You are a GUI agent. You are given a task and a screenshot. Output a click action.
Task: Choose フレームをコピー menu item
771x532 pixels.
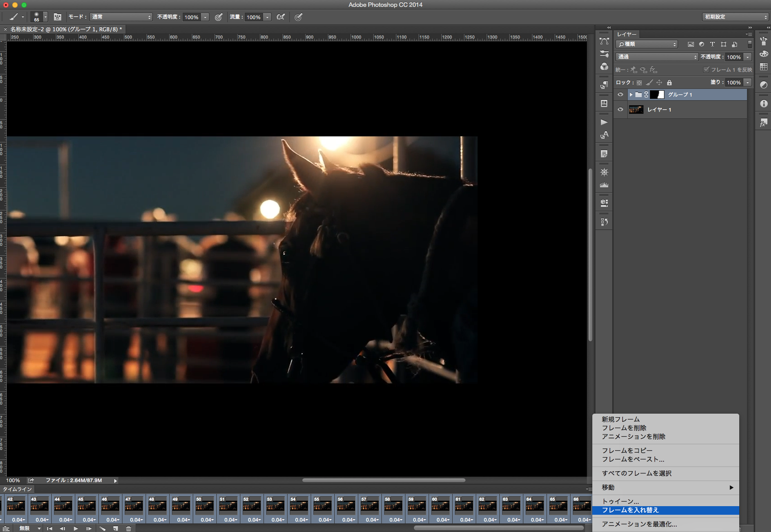[x=627, y=450]
